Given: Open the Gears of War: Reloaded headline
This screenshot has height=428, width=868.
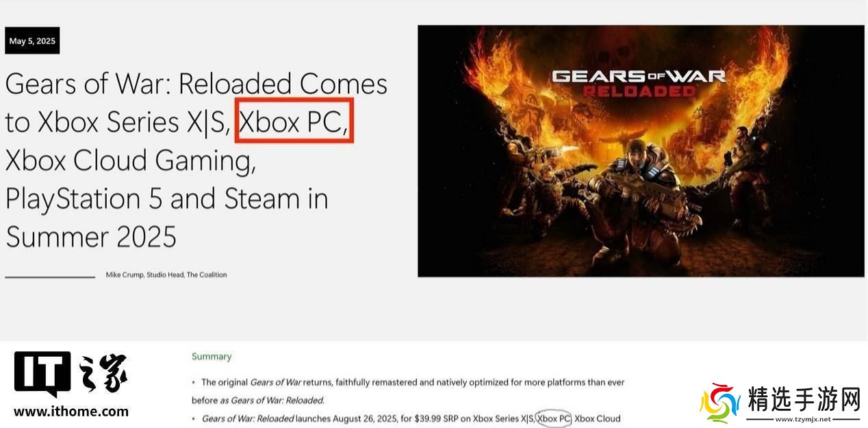Looking at the screenshot, I should [196, 160].
